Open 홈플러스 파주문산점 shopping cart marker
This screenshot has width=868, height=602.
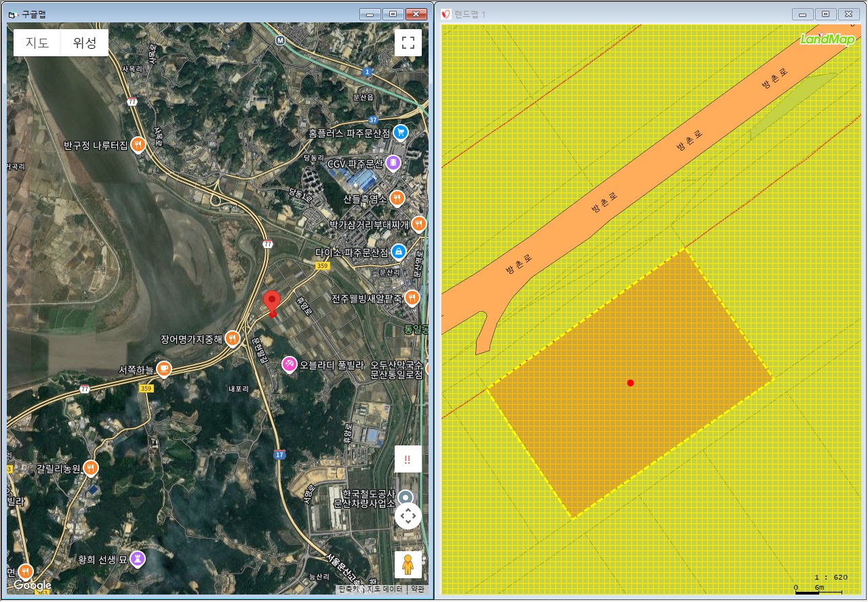pos(401,132)
